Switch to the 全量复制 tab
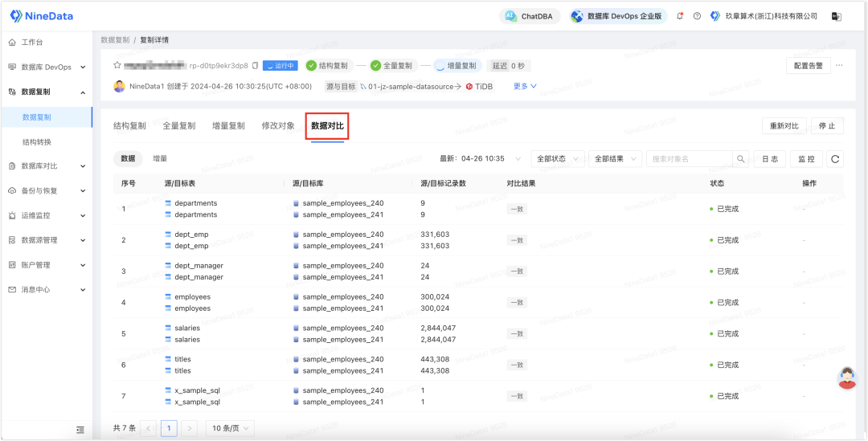This screenshot has width=868, height=441. click(178, 125)
